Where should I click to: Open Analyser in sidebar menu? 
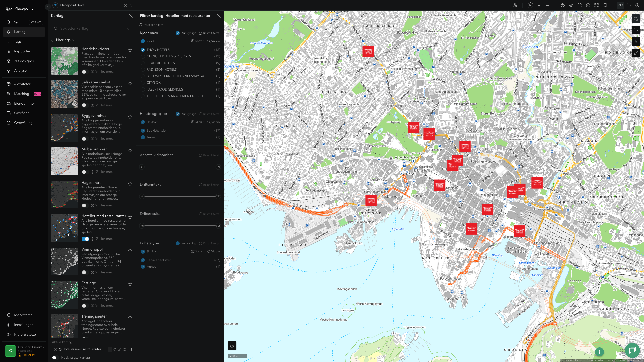point(24,71)
